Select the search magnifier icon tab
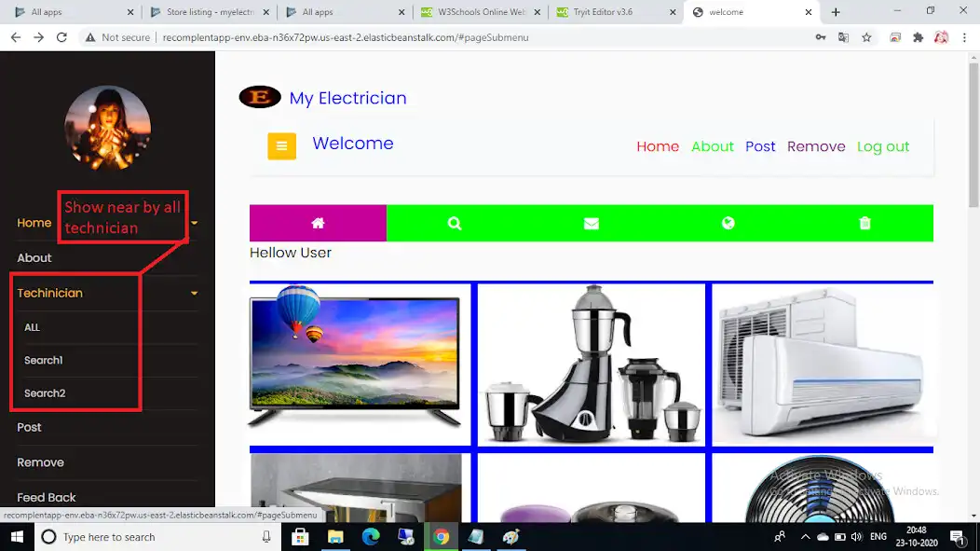The width and height of the screenshot is (980, 551). click(455, 223)
